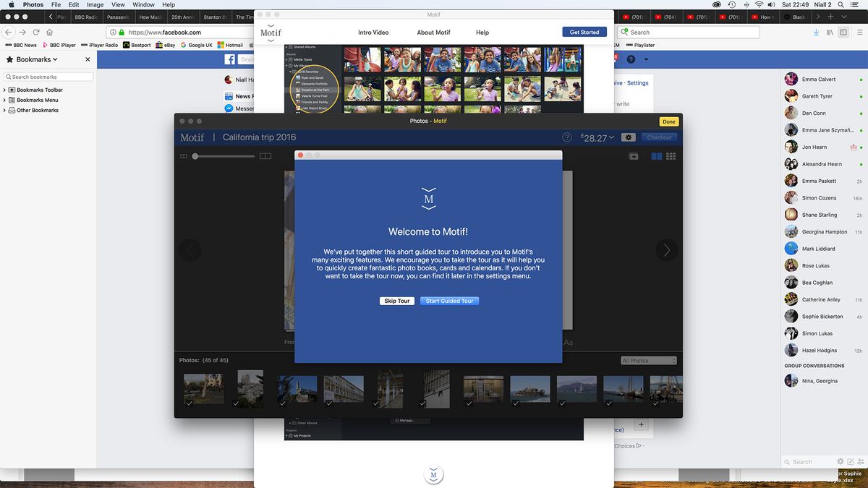
Task: Open the View menu
Action: click(x=118, y=4)
